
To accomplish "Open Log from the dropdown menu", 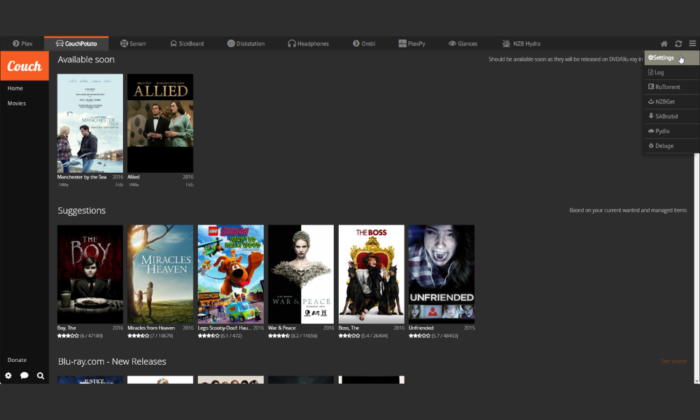I will [671, 72].
